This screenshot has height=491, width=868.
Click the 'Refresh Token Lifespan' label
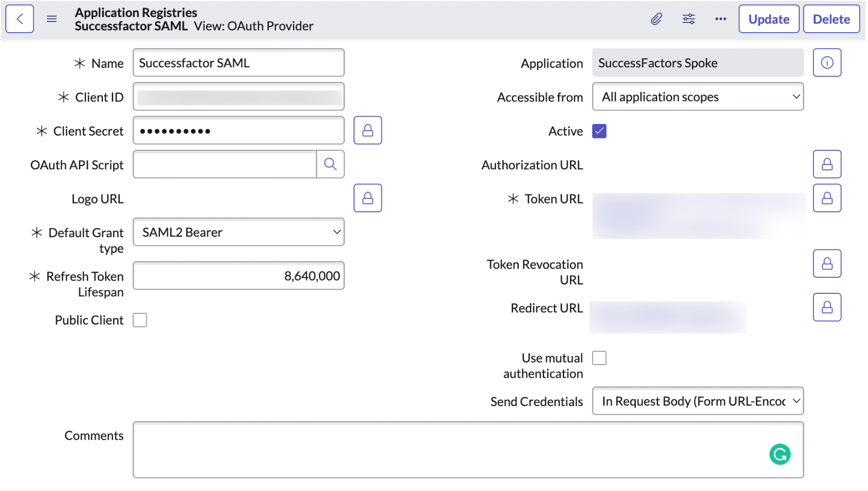point(85,284)
